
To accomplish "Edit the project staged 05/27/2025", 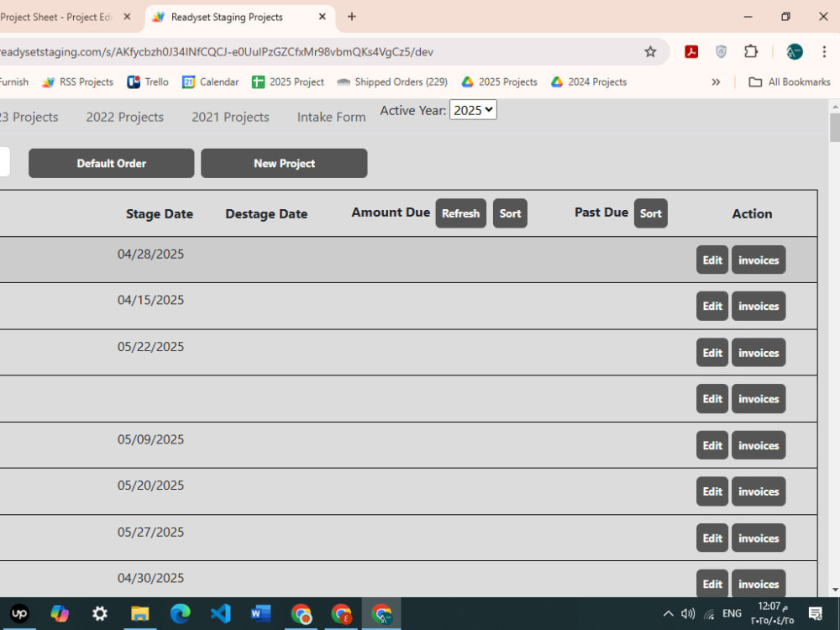I will (712, 538).
